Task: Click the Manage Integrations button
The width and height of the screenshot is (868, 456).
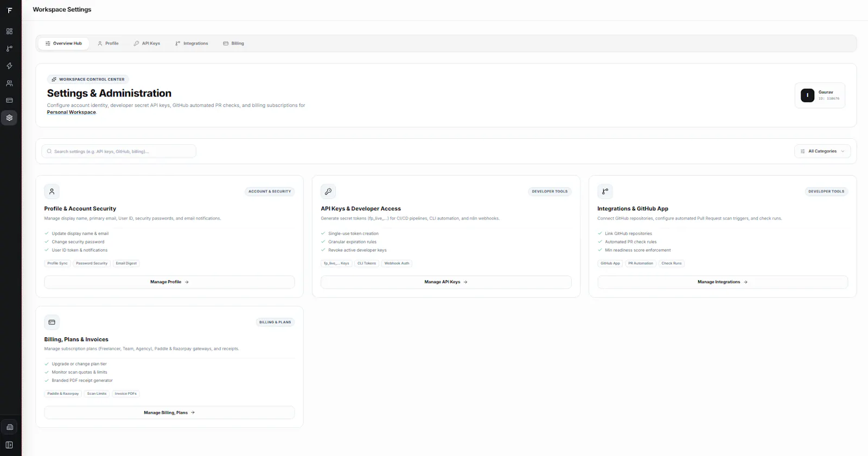Action: [x=723, y=282]
